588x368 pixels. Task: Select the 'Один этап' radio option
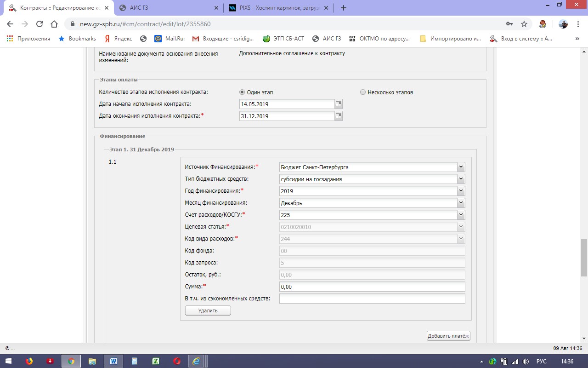pos(242,92)
